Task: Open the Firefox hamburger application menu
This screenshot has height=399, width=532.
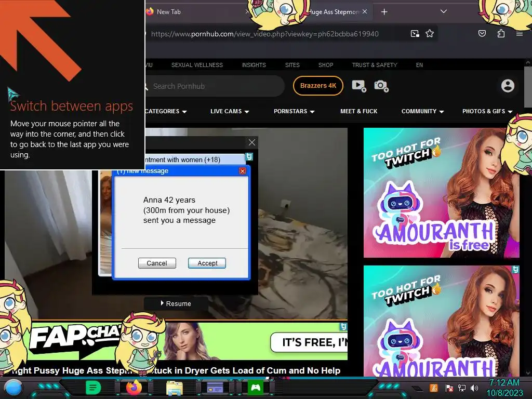Action: (x=519, y=34)
